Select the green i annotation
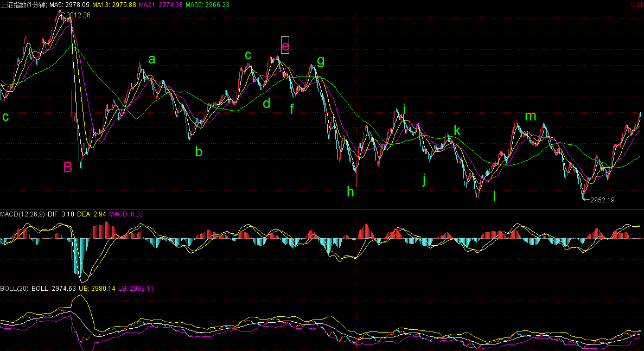 pyautogui.click(x=404, y=109)
